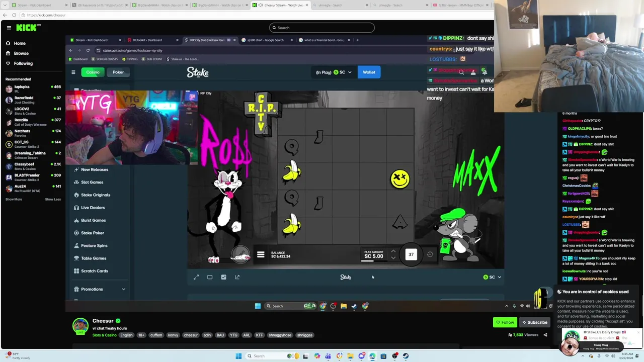Viewport: 644px width, 362px height.
Task: Open Windows Start menu on outer taskbar
Action: 238,356
